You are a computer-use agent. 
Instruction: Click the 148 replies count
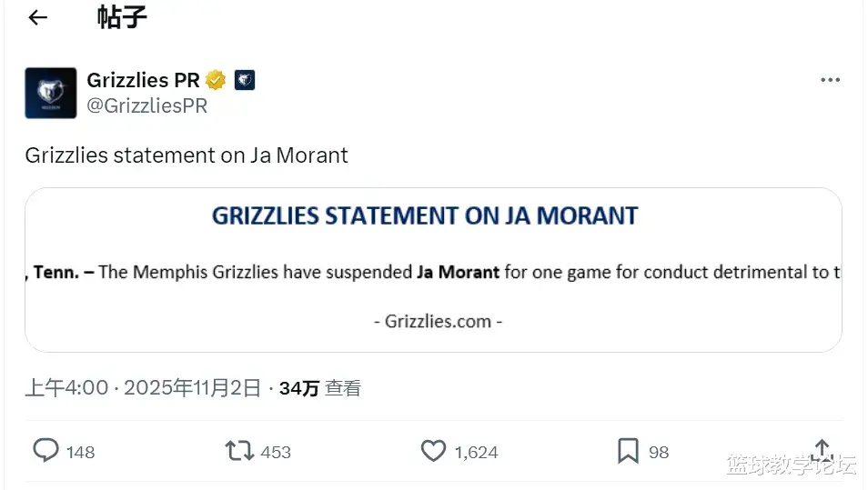[80, 452]
